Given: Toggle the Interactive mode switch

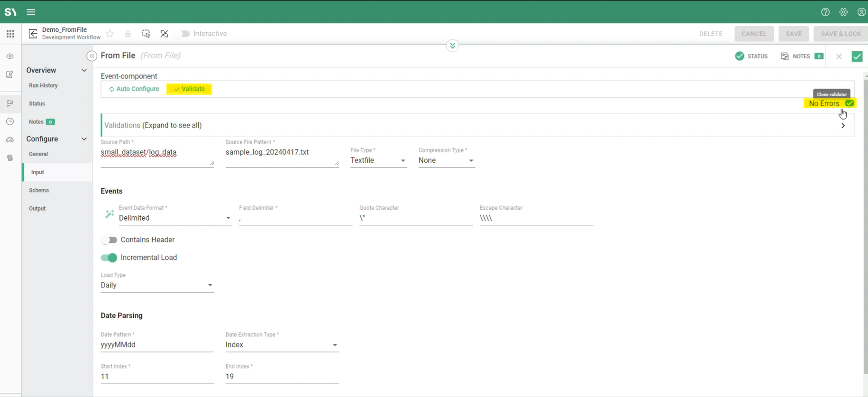Looking at the screenshot, I should (x=183, y=34).
